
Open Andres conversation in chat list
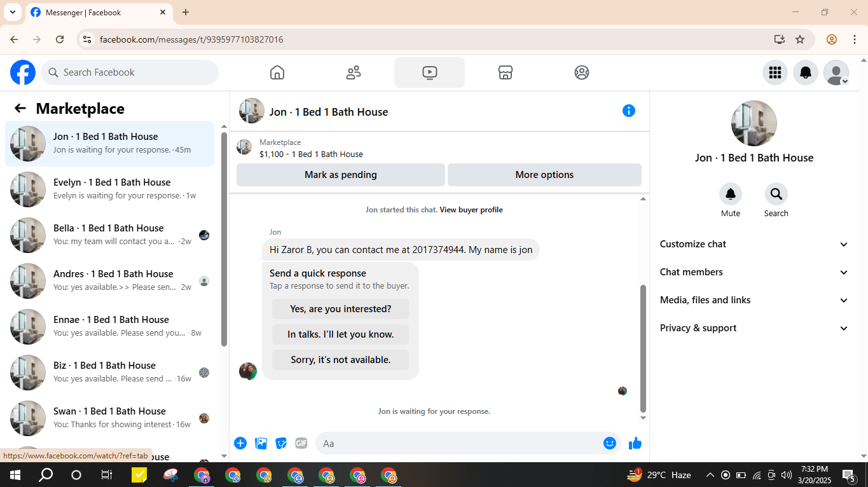click(110, 281)
